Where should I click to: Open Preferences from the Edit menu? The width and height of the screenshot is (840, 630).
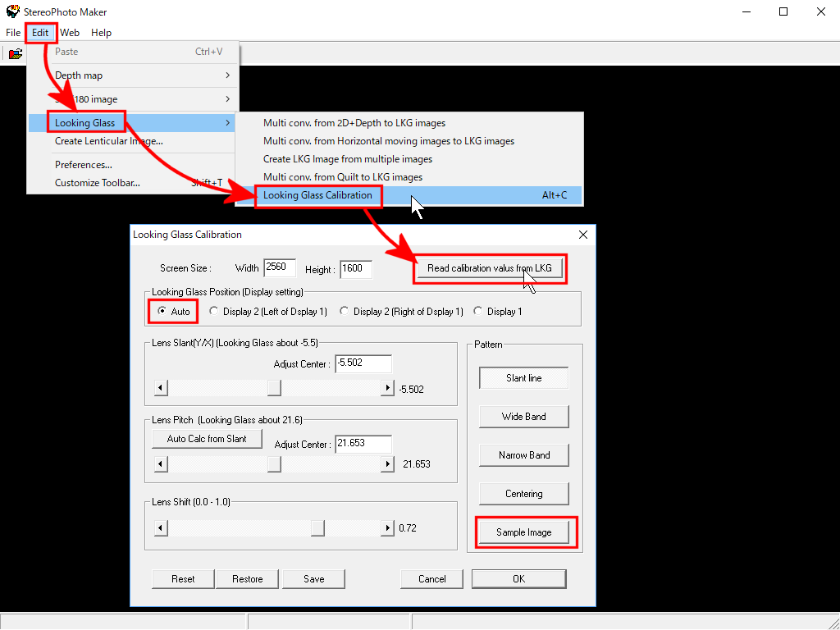pyautogui.click(x=83, y=165)
